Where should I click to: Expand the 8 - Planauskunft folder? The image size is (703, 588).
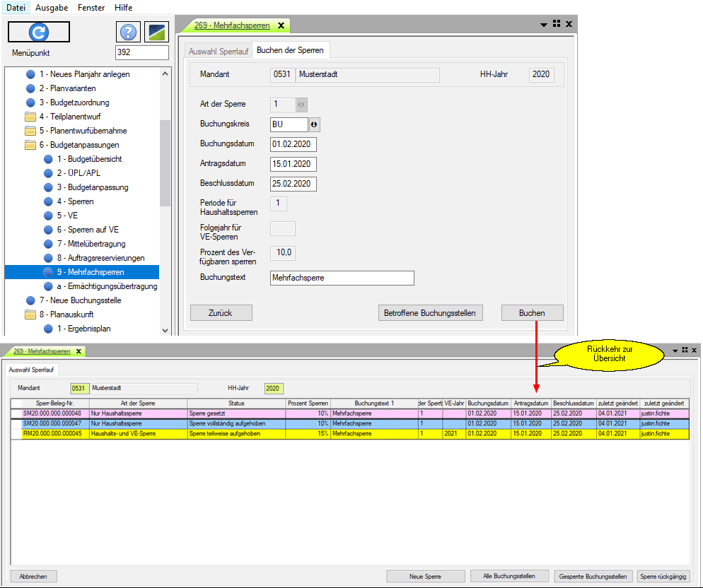point(66,314)
